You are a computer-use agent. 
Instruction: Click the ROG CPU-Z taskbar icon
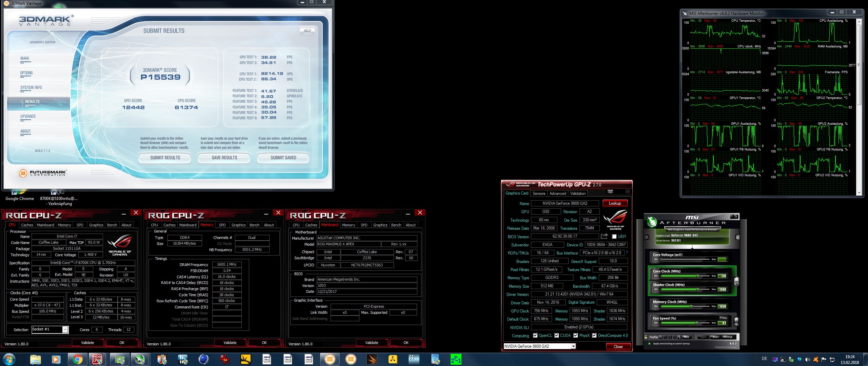click(98, 359)
